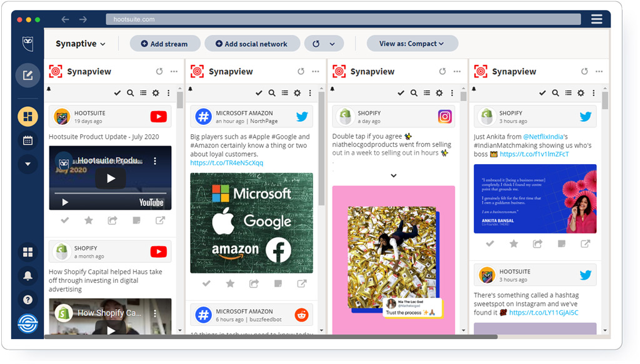Expand the Shopify 'Double tap if you agree' caption

click(394, 175)
